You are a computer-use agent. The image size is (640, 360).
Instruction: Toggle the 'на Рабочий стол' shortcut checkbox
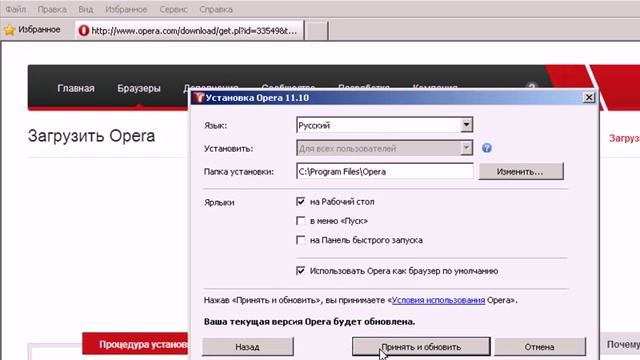click(x=301, y=201)
